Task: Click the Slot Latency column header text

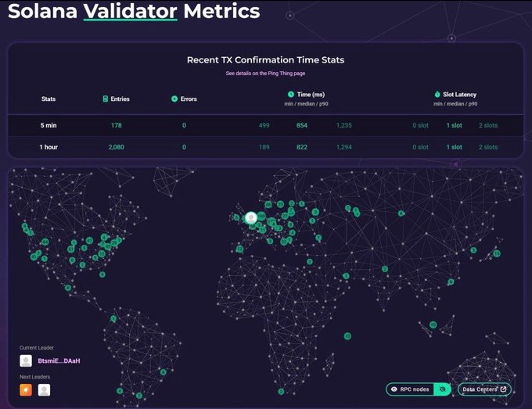Action: pyautogui.click(x=459, y=95)
